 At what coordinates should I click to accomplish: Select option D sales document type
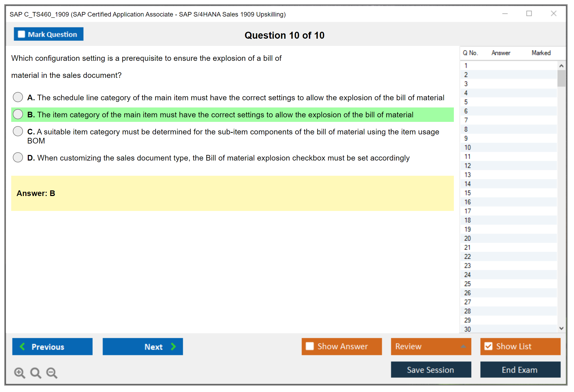(x=18, y=157)
